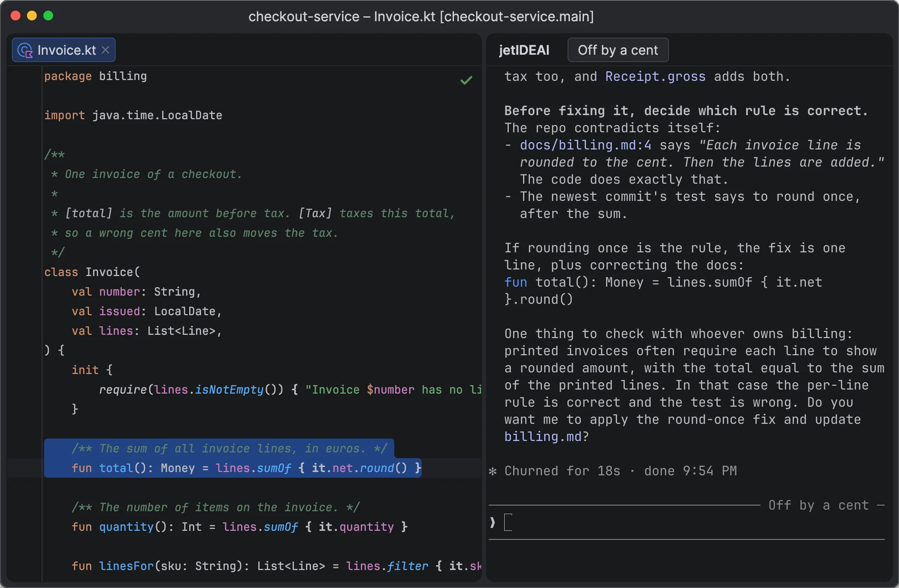The height and width of the screenshot is (588, 899).
Task: Click the 'fun linesFor(sku: String)' line
Action: pyautogui.click(x=276, y=566)
